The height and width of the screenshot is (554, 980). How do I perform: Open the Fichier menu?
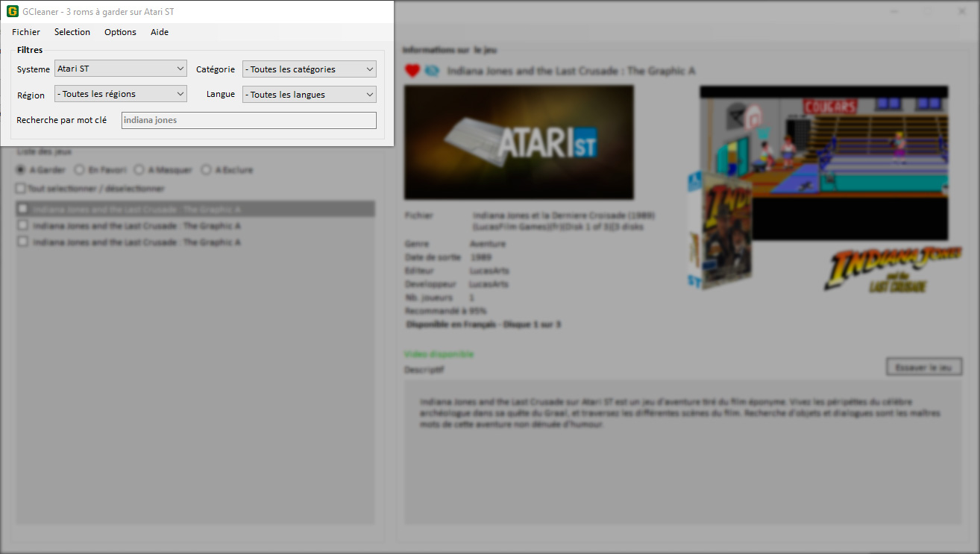[x=26, y=32]
